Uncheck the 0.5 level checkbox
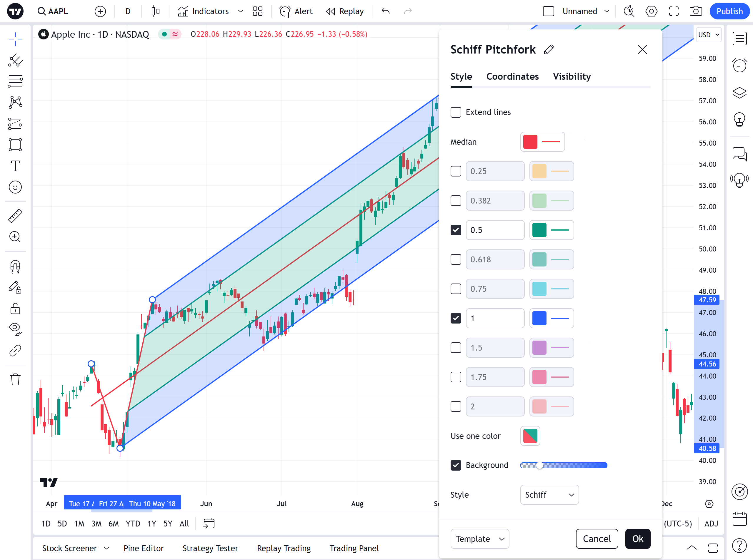 [456, 230]
